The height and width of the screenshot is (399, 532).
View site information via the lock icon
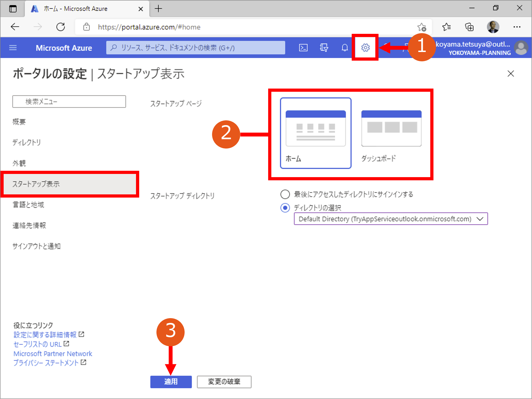86,27
